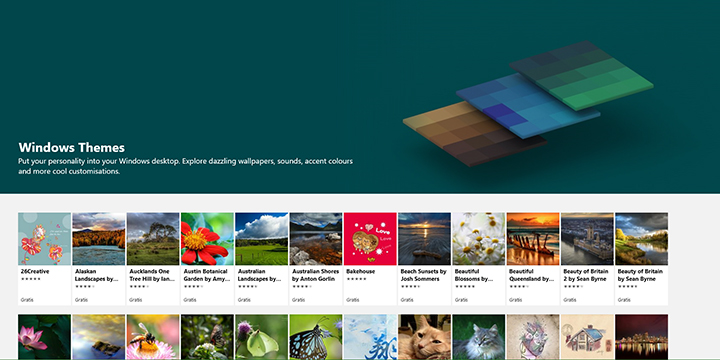Screen dimensions: 720x360
Task: Click Gratis label on Beautiful Queensland card
Action: pos(515,300)
